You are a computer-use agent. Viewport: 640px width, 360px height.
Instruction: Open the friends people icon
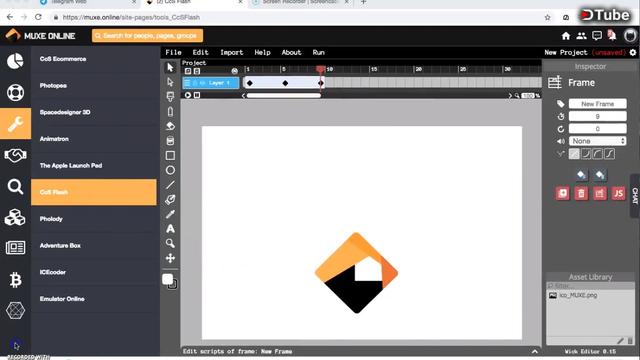tap(581, 36)
